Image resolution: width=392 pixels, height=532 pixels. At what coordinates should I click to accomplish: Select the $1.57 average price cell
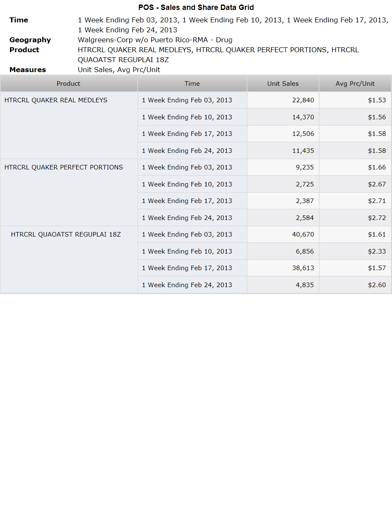point(355,268)
